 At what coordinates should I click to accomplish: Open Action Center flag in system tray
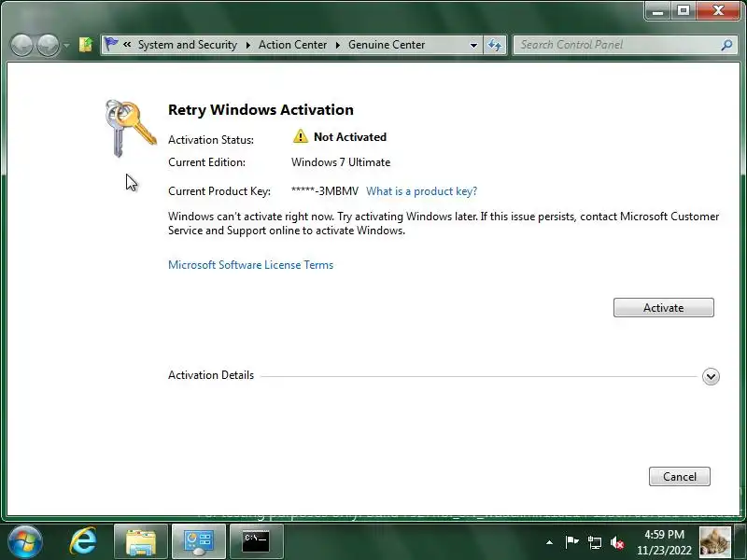click(571, 542)
